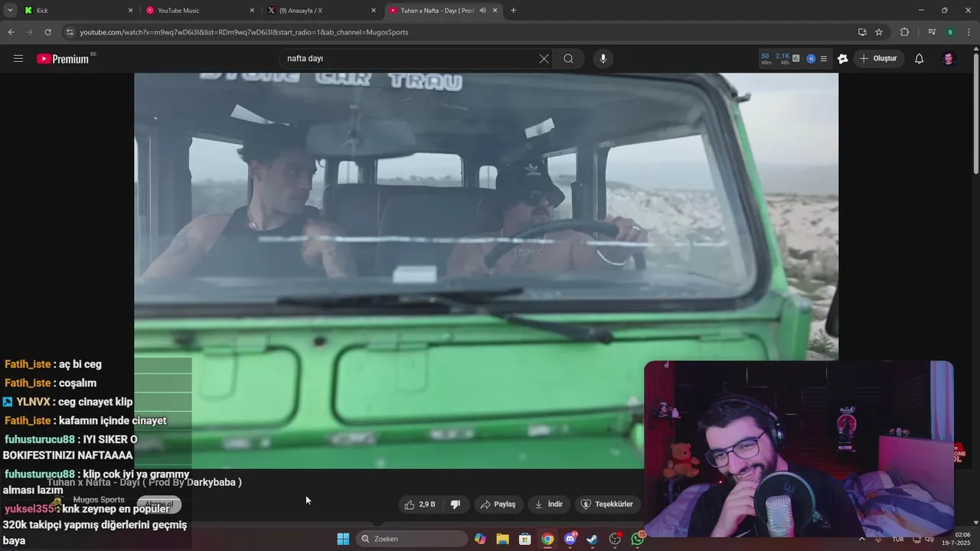Open Steam from the taskbar

[x=593, y=539]
